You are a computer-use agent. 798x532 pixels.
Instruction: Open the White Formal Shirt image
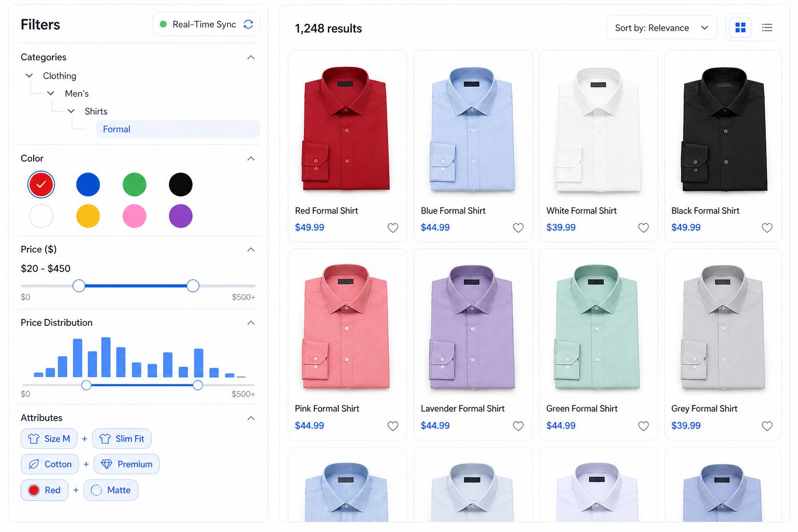598,129
